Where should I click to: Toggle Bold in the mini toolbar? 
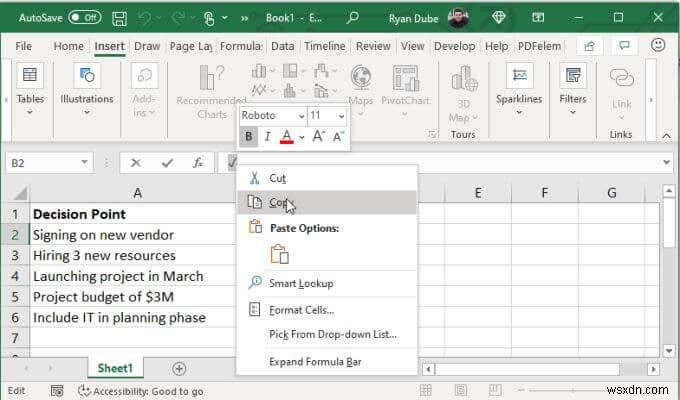[x=248, y=137]
